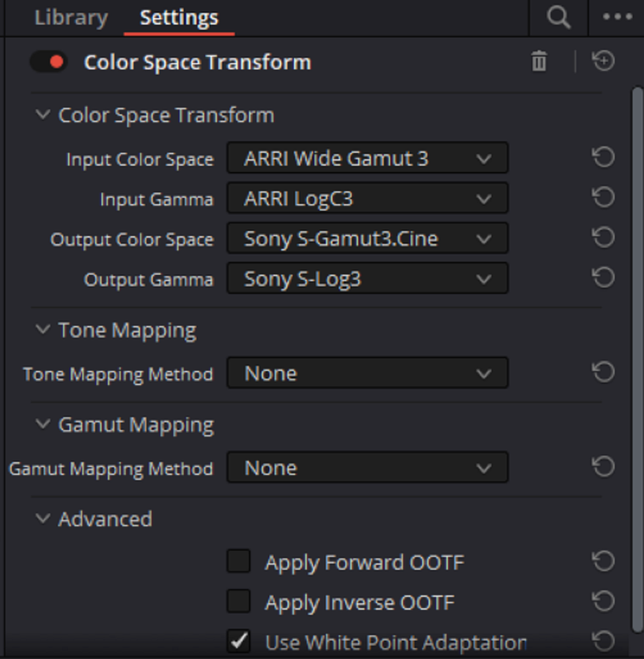This screenshot has width=644, height=659.
Task: Switch to the Library tab
Action: pyautogui.click(x=71, y=18)
